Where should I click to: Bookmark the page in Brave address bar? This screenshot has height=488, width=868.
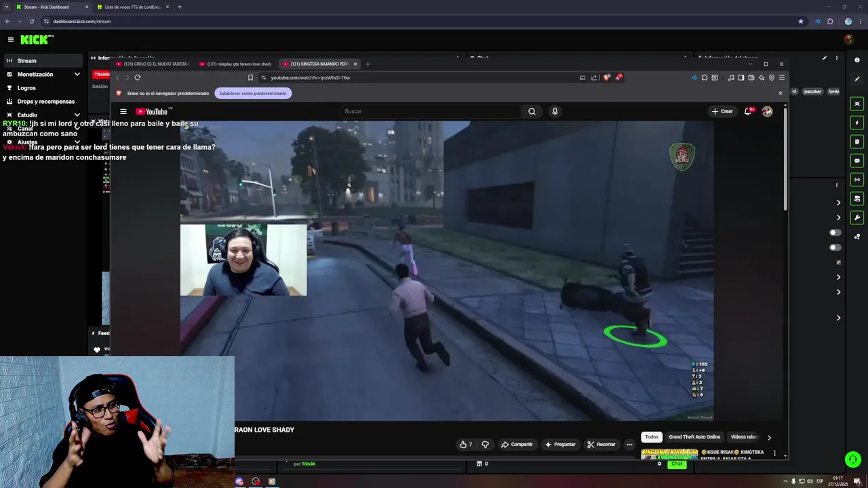[x=250, y=77]
